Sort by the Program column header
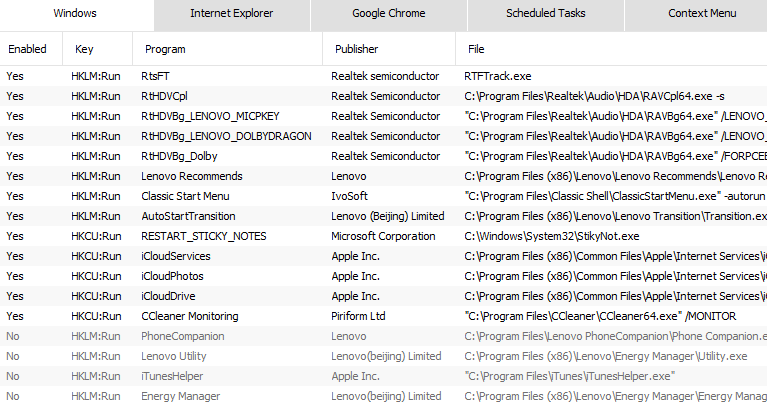The width and height of the screenshot is (767, 402). (165, 49)
